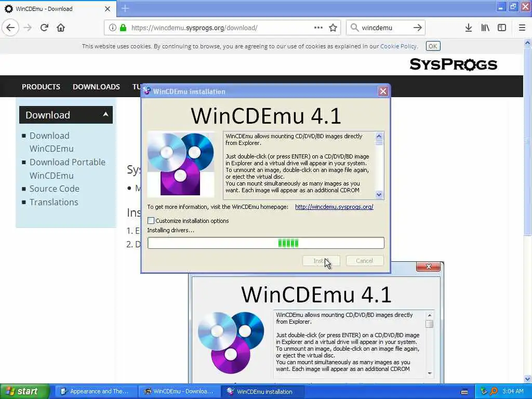Select the WinCDEmu - Download tab

pyautogui.click(x=58, y=9)
